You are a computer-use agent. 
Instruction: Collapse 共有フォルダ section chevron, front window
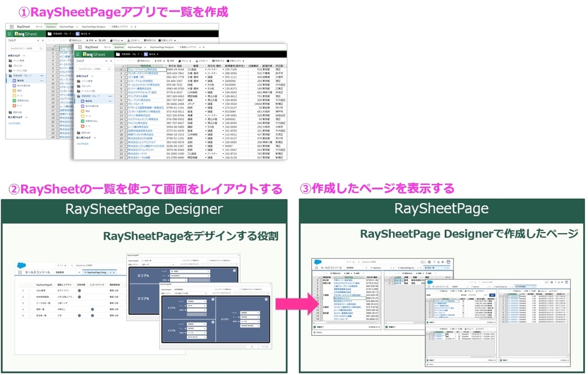pyautogui.click(x=92, y=76)
